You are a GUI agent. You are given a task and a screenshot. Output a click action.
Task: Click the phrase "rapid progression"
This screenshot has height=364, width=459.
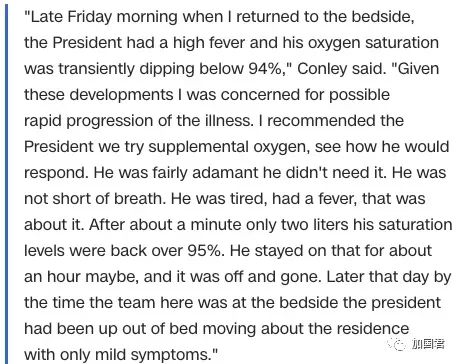89,121
